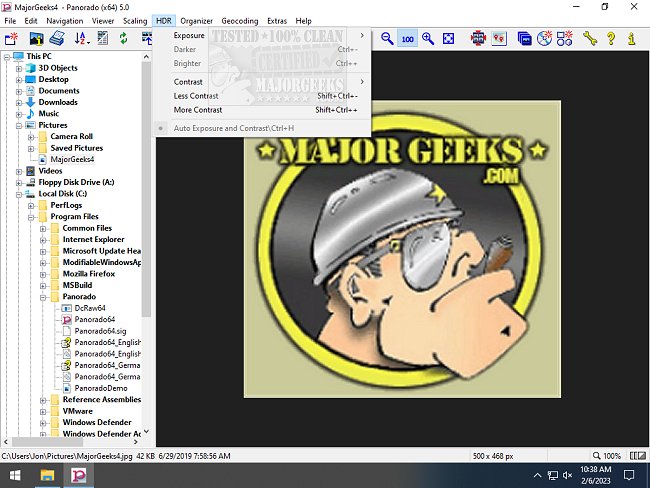Image resolution: width=650 pixels, height=488 pixels.
Task: Collapse the Panorado folder node
Action: 43,297
